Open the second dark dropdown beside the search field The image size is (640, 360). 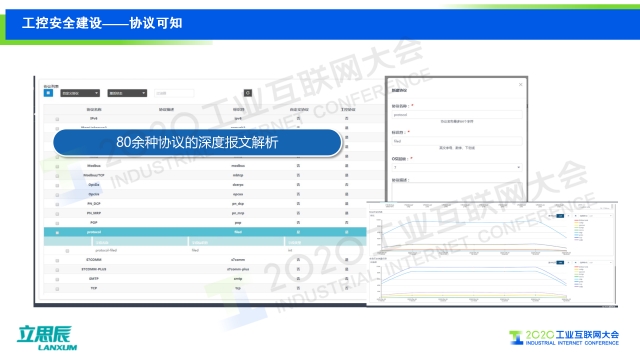pyautogui.click(x=127, y=93)
